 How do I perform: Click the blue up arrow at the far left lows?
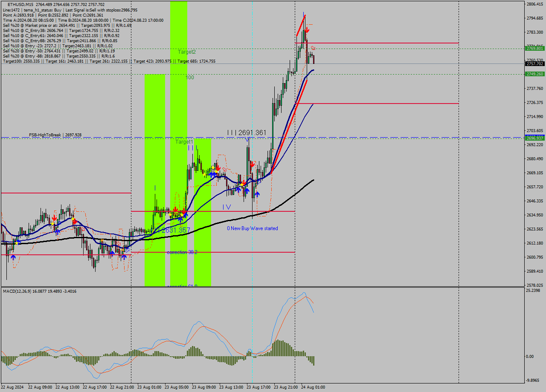[x=12, y=257]
